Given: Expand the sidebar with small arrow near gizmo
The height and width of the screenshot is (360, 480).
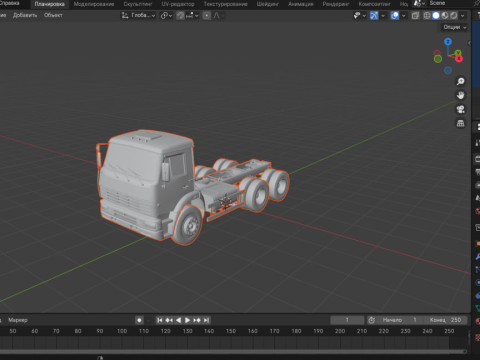Looking at the screenshot, I should (469, 43).
